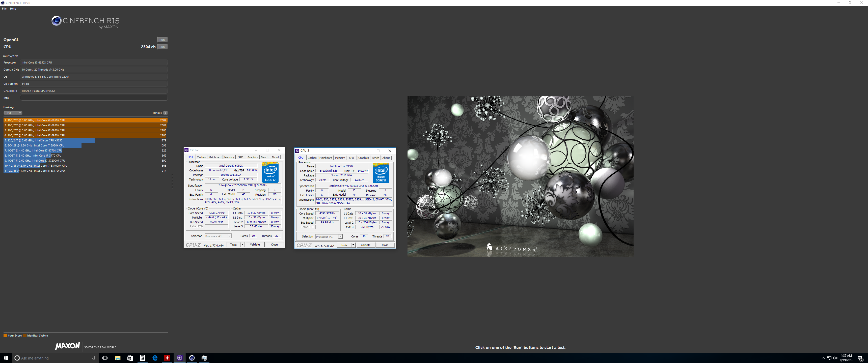The width and height of the screenshot is (868, 363).
Task: Show hidden system tray icons
Action: (823, 358)
